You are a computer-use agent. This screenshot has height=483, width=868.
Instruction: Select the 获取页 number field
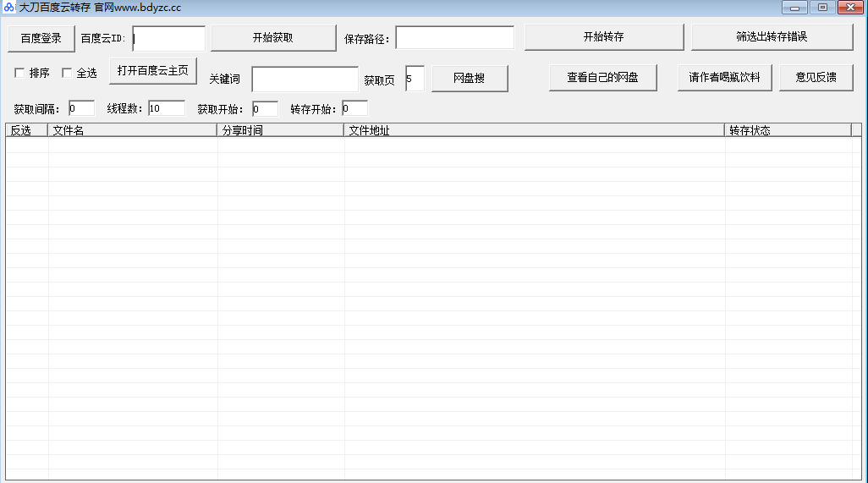(415, 79)
